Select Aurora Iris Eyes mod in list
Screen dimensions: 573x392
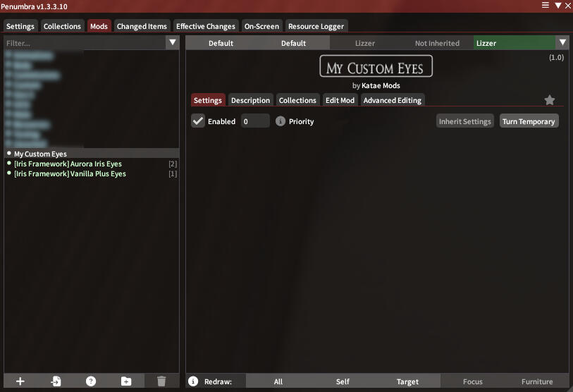click(x=68, y=164)
